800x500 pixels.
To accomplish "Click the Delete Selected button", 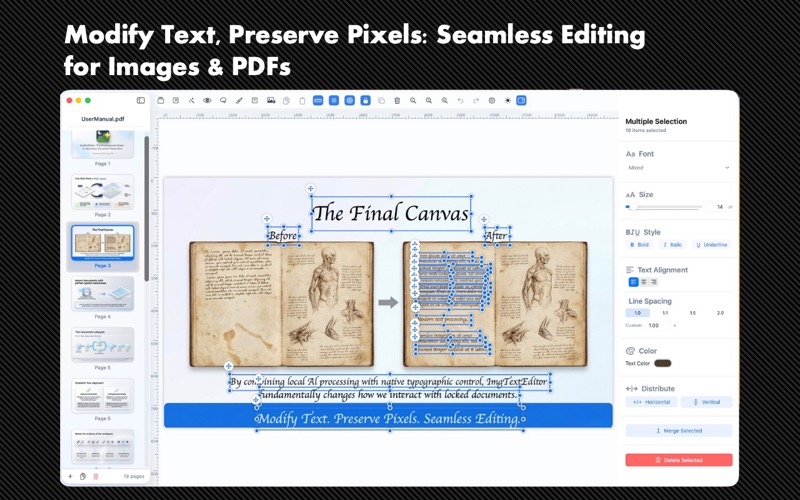I will [679, 460].
